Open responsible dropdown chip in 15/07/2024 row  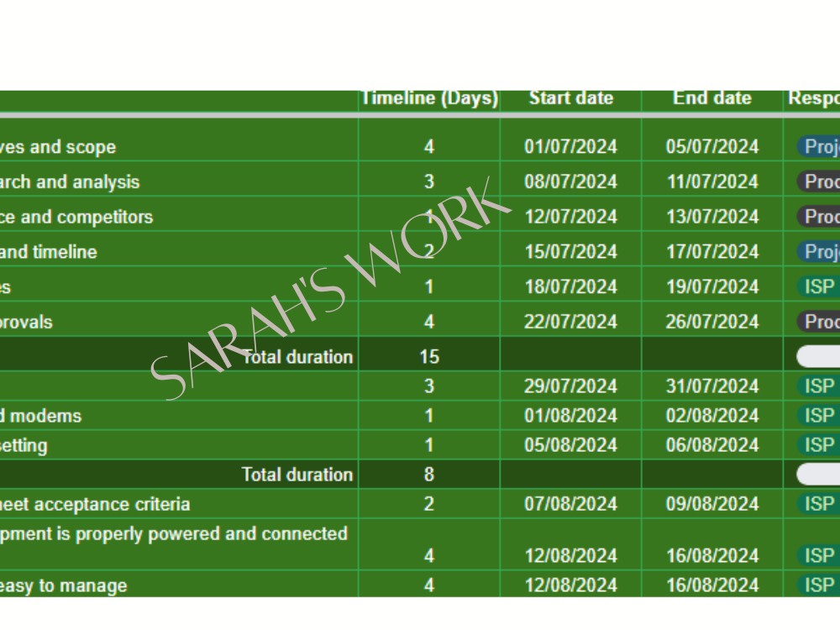[818, 251]
